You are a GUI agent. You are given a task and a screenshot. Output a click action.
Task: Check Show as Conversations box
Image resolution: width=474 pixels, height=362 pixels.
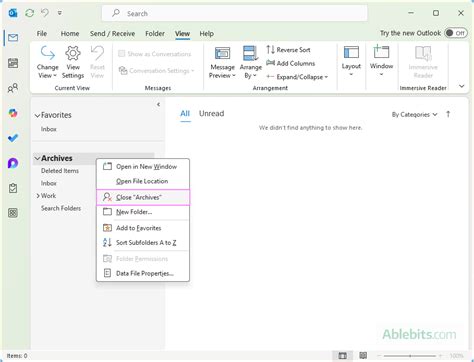(122, 54)
